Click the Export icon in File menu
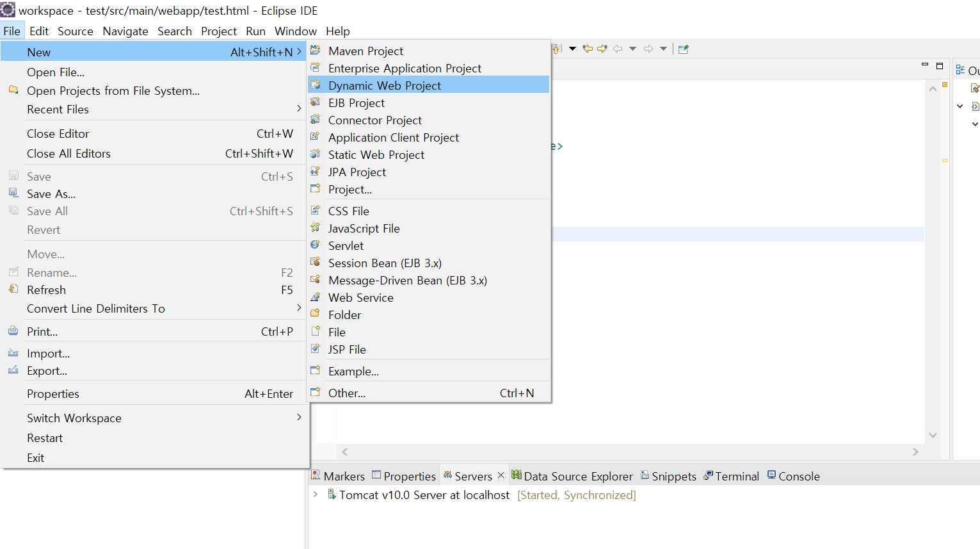This screenshot has width=980, height=549. pos(13,370)
